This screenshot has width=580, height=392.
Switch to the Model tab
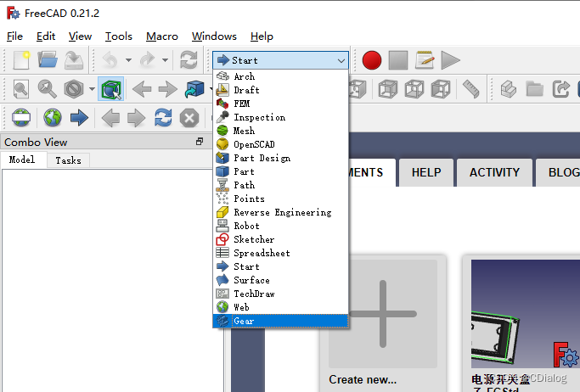pyautogui.click(x=22, y=160)
